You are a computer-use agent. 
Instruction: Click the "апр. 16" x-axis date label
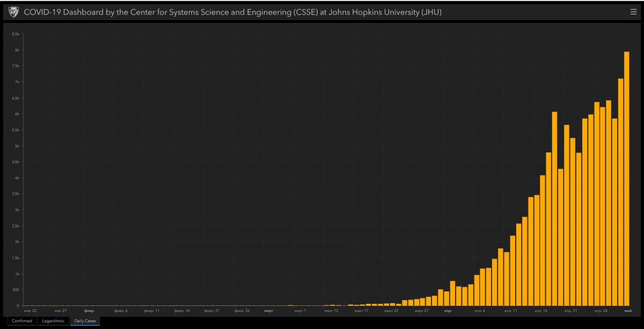click(541, 311)
